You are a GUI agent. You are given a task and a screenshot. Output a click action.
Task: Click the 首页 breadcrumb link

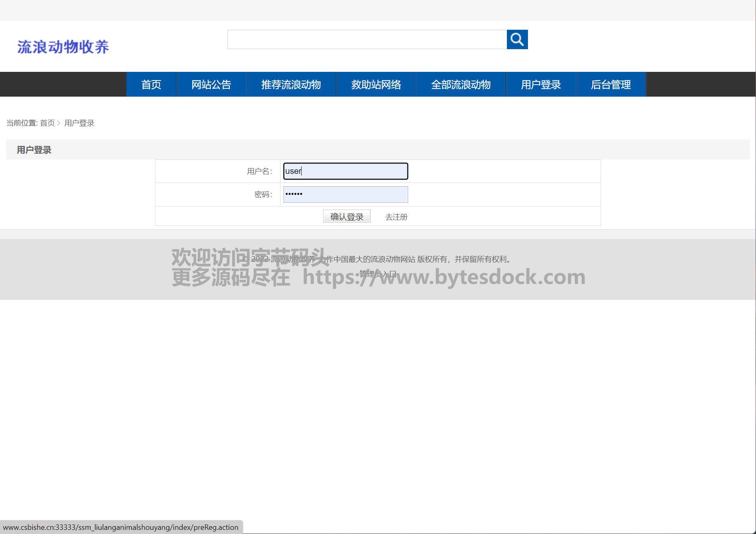[47, 123]
